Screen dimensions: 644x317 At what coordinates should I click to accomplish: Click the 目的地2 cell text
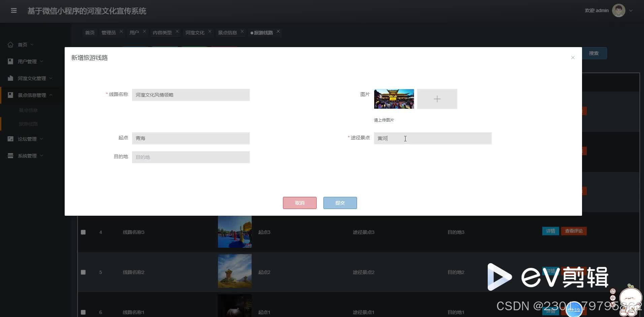(x=456, y=272)
